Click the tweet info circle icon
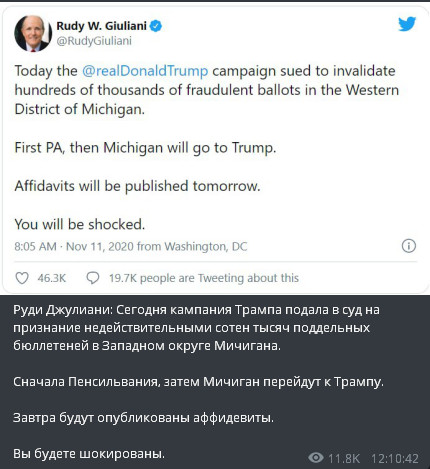430x469 pixels. click(x=409, y=246)
